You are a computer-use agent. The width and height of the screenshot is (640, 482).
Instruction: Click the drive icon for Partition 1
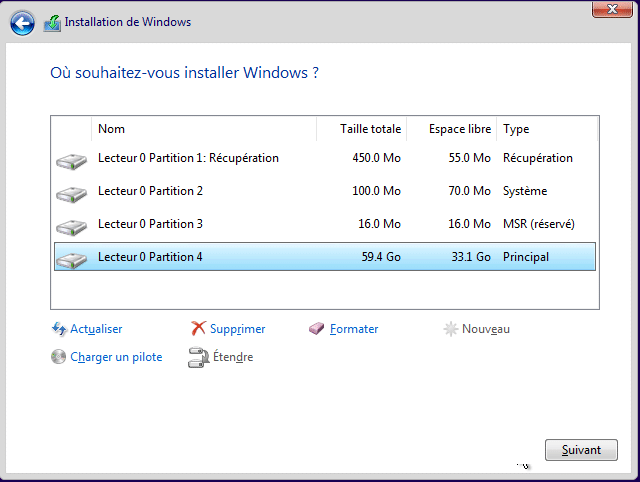(x=71, y=159)
